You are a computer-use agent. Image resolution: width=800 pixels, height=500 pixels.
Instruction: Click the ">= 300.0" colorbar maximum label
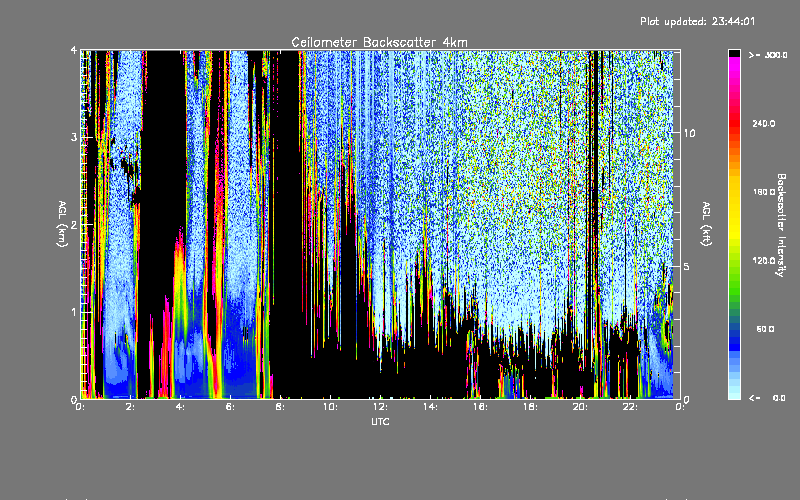768,55
